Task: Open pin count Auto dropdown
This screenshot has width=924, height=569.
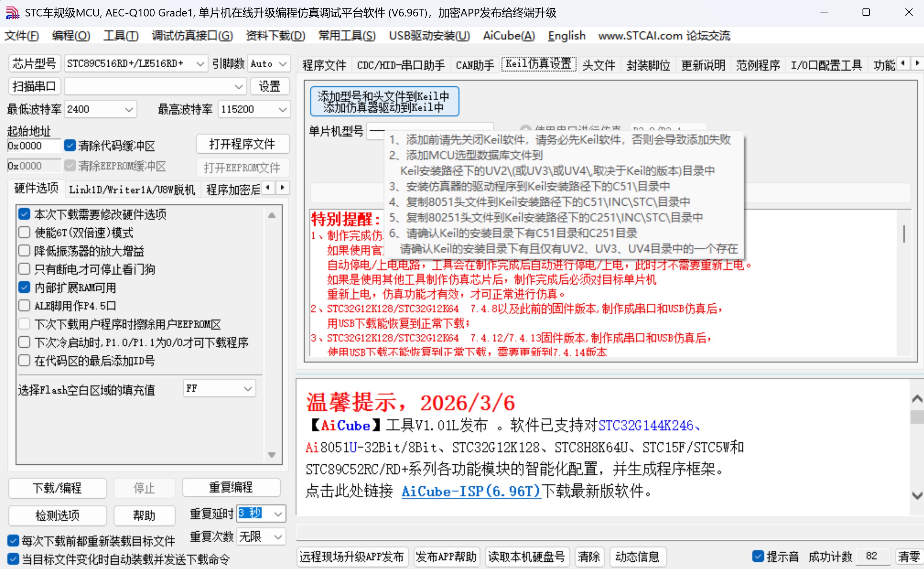Action: coord(269,64)
